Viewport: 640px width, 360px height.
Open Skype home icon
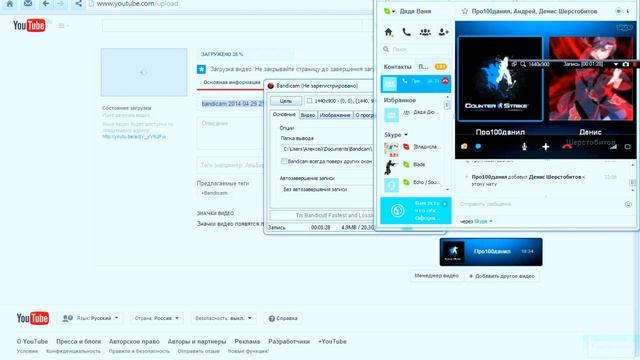389,32
